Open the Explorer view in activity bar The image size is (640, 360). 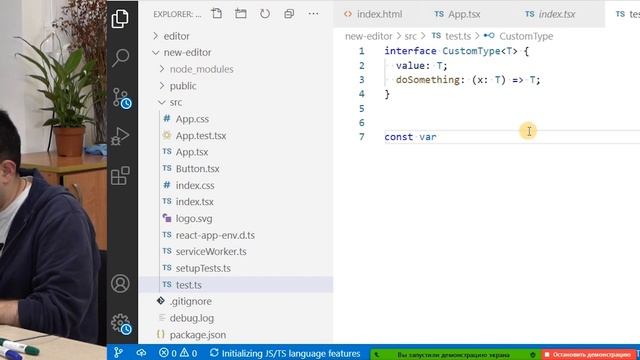coord(120,18)
